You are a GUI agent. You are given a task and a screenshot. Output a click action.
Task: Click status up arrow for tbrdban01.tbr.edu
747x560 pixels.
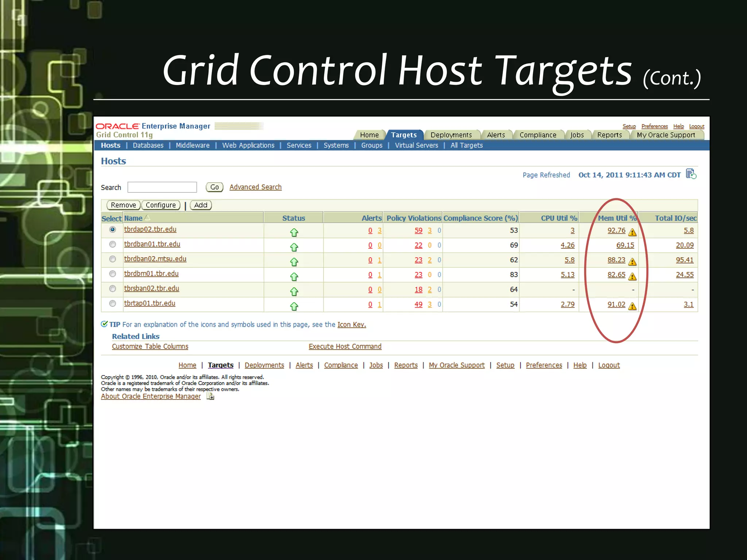click(x=294, y=247)
